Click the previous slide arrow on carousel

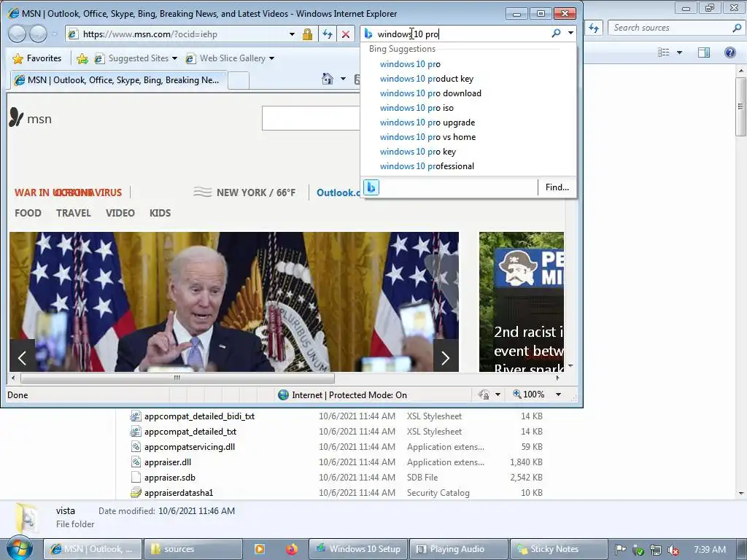tap(22, 357)
